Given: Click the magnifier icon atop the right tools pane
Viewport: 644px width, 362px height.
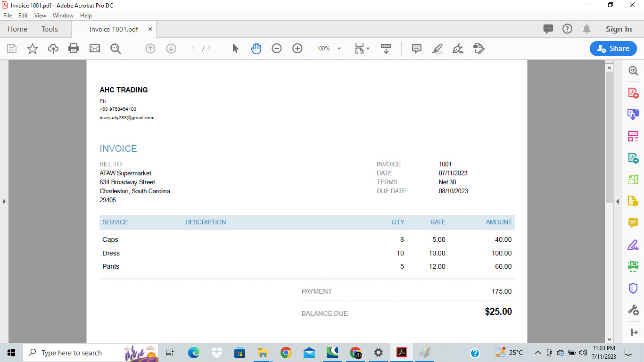Looking at the screenshot, I should (633, 71).
